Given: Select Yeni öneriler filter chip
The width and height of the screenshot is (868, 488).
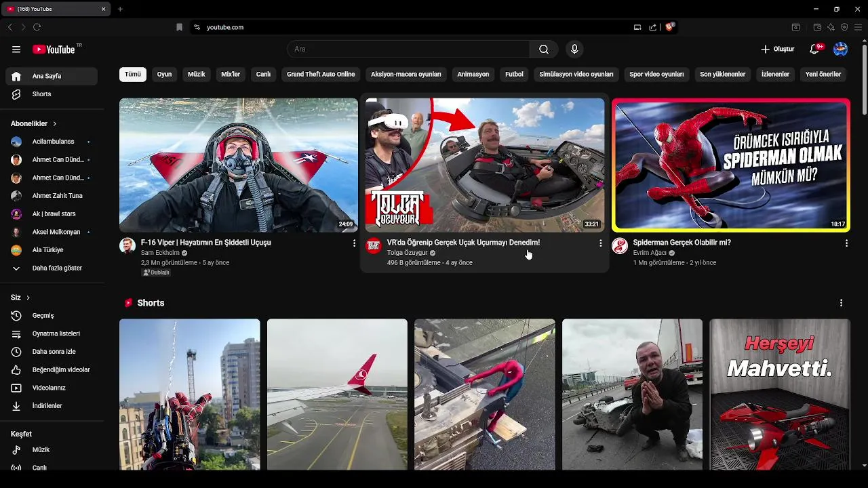Looking at the screenshot, I should 823,75.
